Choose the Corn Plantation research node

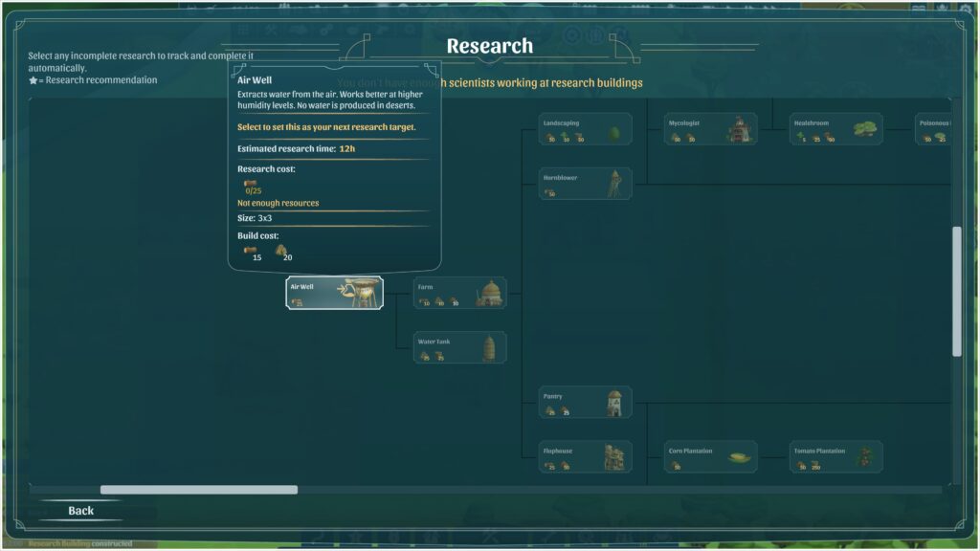711,456
